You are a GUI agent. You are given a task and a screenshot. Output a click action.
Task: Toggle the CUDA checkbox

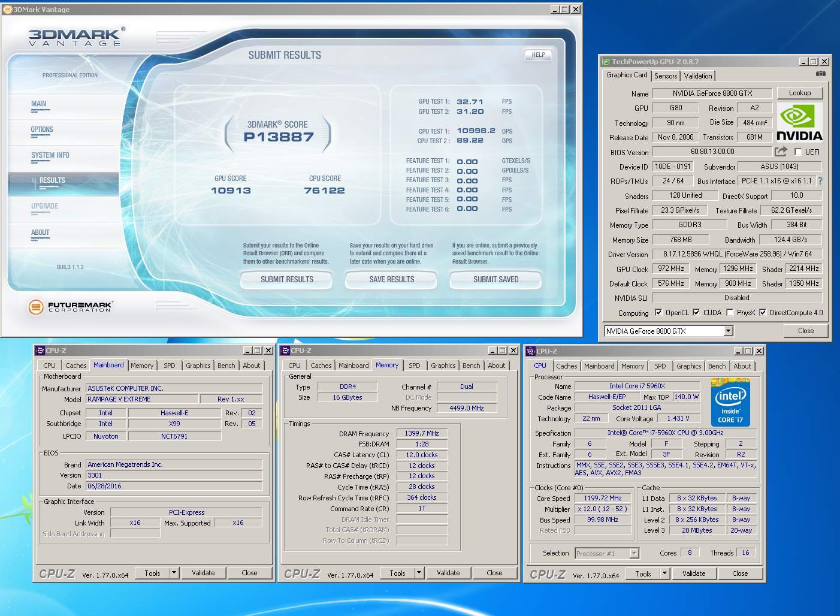(696, 312)
